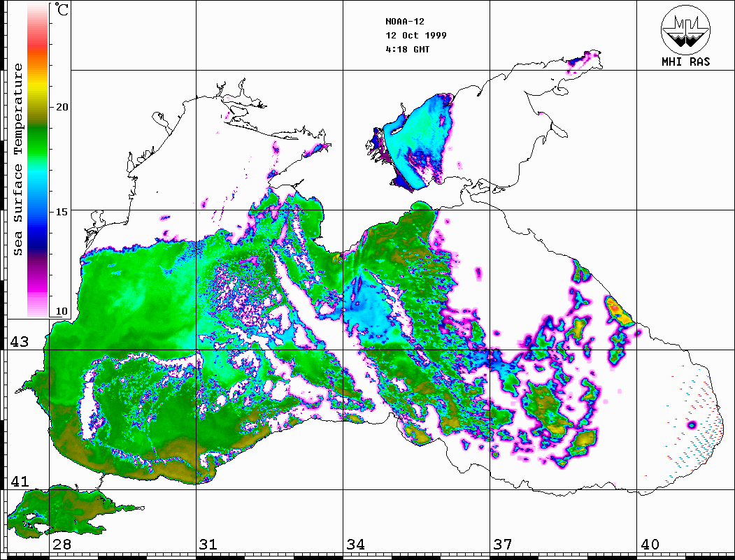
Task: Click the 'NOAA-12' satellite label
Action: [x=405, y=22]
